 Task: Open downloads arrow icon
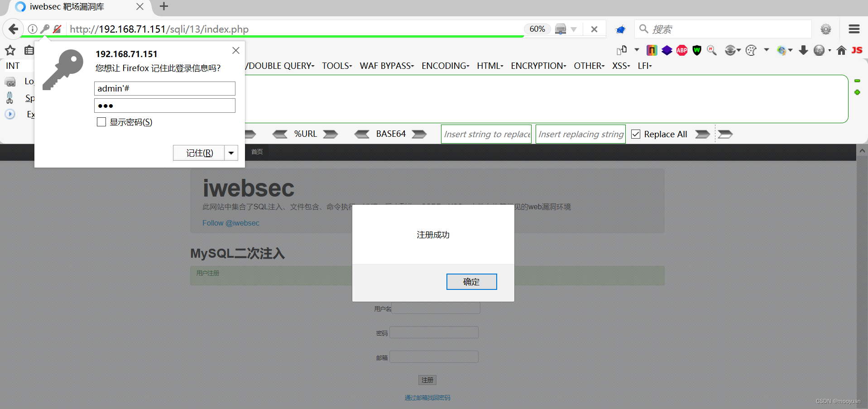click(x=803, y=50)
